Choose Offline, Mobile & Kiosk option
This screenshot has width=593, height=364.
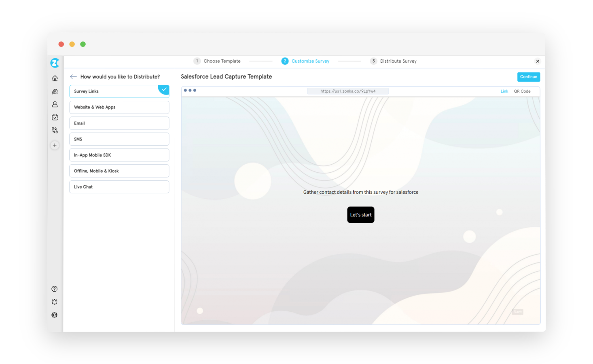click(x=119, y=171)
